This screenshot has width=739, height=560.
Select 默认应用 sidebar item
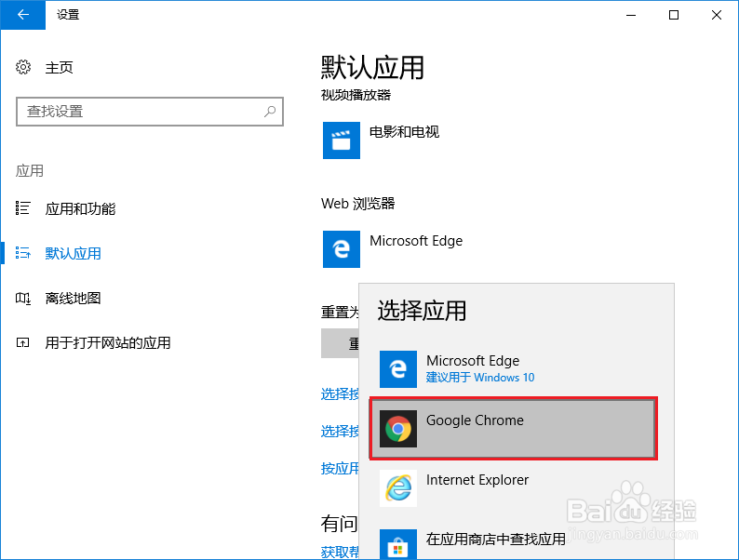click(73, 254)
